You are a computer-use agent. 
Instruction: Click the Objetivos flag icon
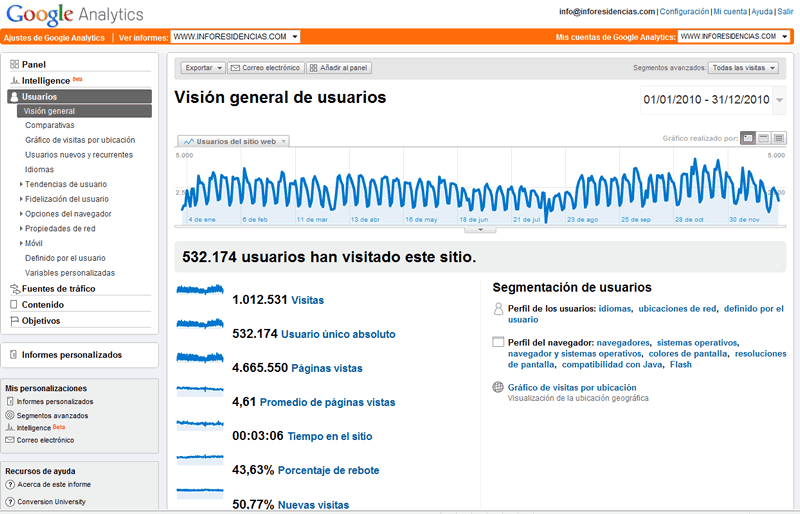pos(14,321)
